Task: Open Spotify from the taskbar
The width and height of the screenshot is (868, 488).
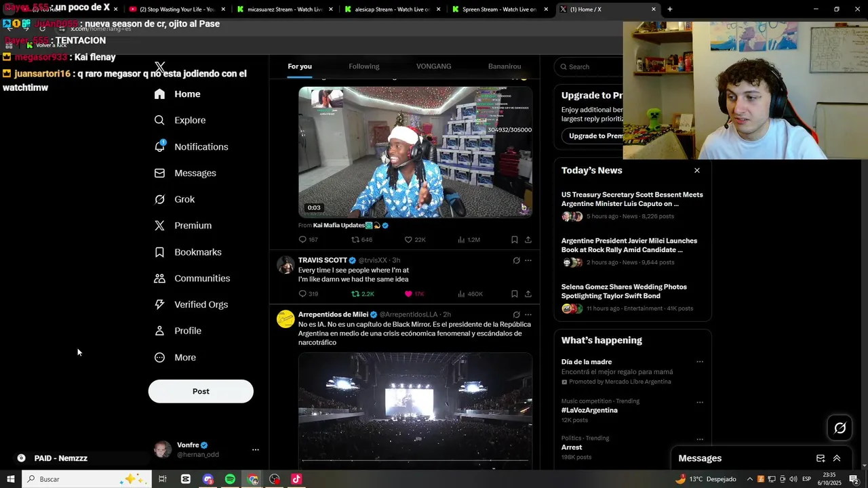Action: click(x=230, y=479)
